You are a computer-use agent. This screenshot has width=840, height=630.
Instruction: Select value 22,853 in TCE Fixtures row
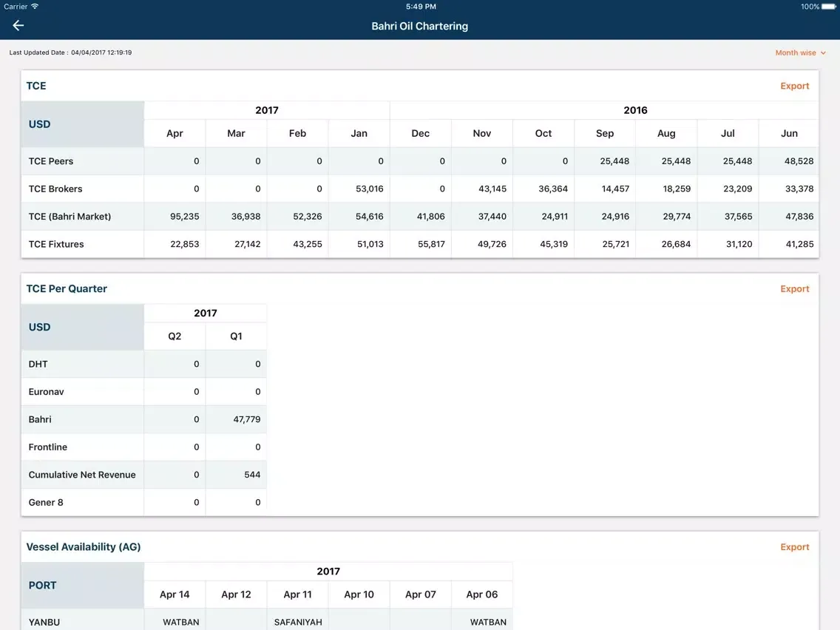tap(184, 244)
